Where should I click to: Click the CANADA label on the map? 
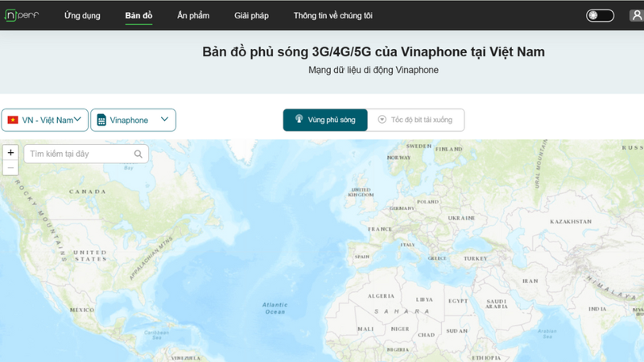(88, 191)
